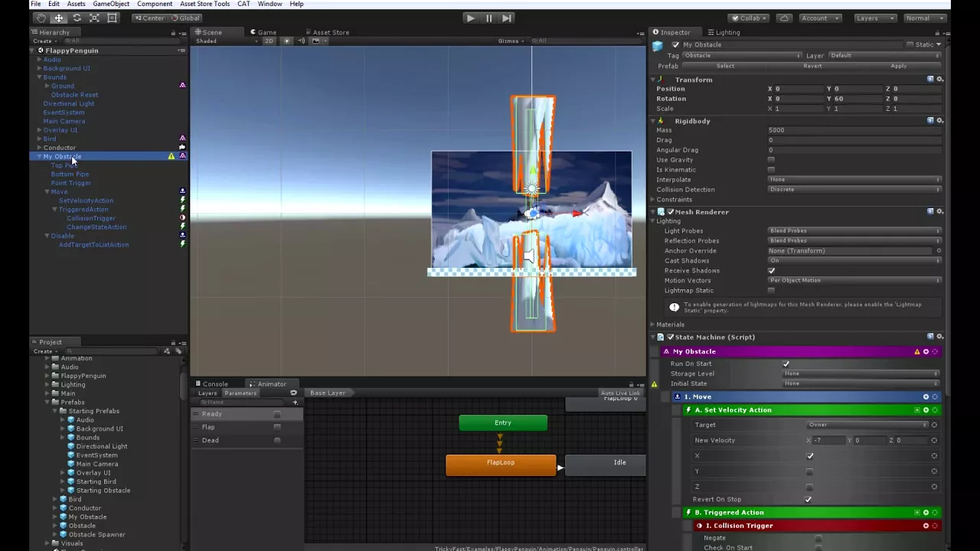Toggle the Static checkbox
The width and height of the screenshot is (980, 551).
(x=910, y=45)
